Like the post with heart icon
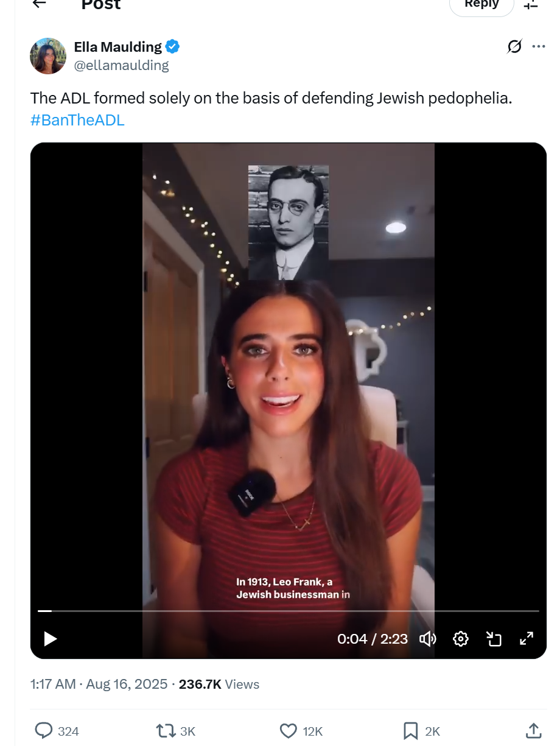Viewport: 560px width, 746px height. click(288, 731)
